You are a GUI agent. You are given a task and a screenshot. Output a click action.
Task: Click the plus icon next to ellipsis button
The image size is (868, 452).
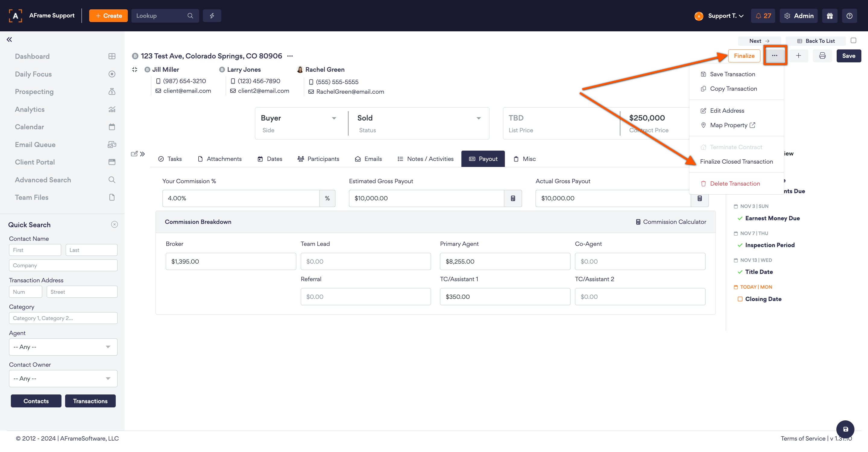coord(798,56)
